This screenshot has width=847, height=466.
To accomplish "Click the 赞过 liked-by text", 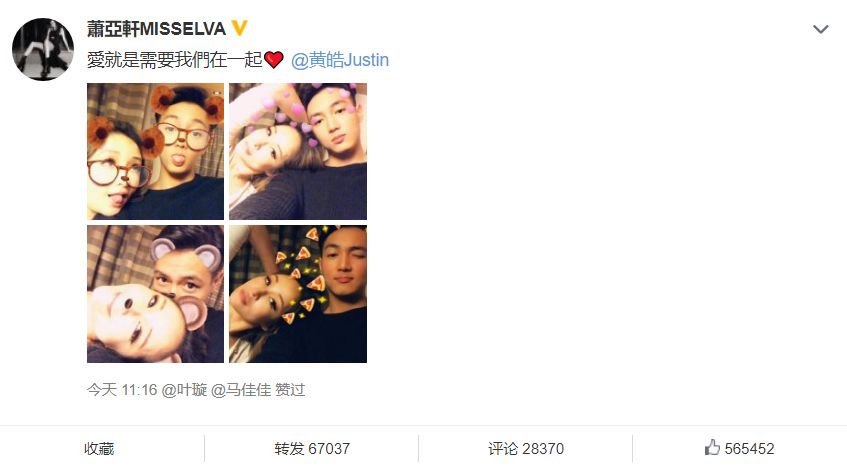I will (290, 389).
